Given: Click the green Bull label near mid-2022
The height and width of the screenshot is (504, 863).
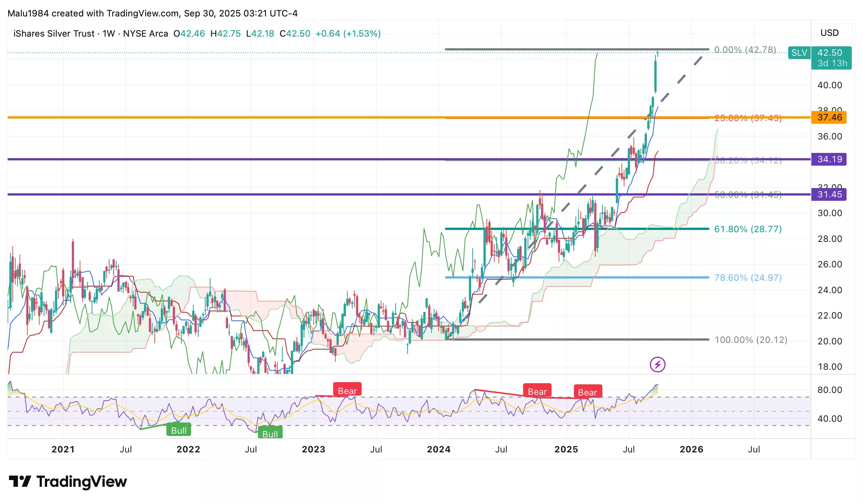Looking at the screenshot, I should coord(270,433).
